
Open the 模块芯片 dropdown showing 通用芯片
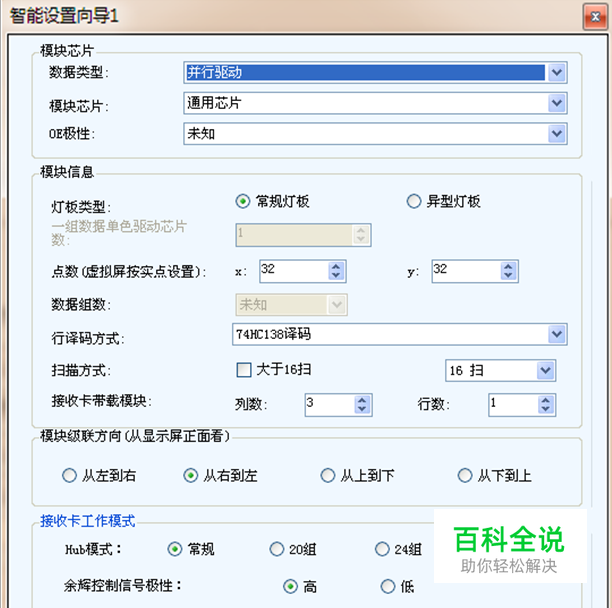[x=375, y=103]
